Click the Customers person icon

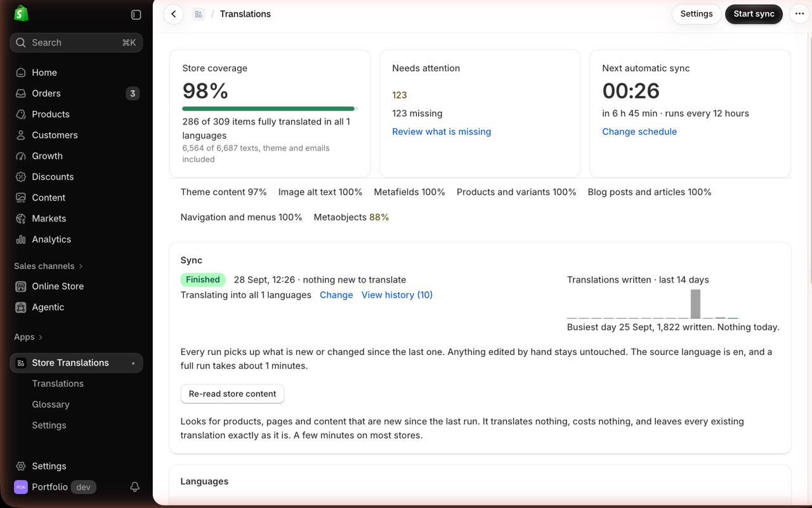(21, 135)
